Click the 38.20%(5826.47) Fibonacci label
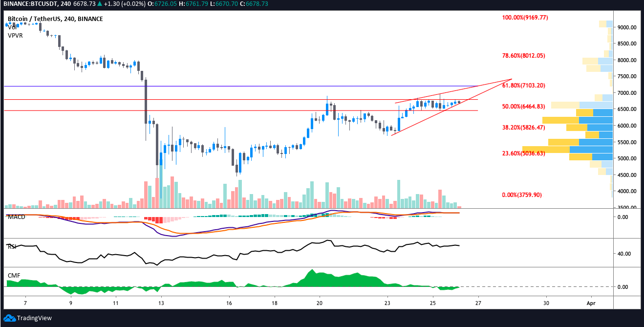This screenshot has width=644, height=327. coord(523,128)
